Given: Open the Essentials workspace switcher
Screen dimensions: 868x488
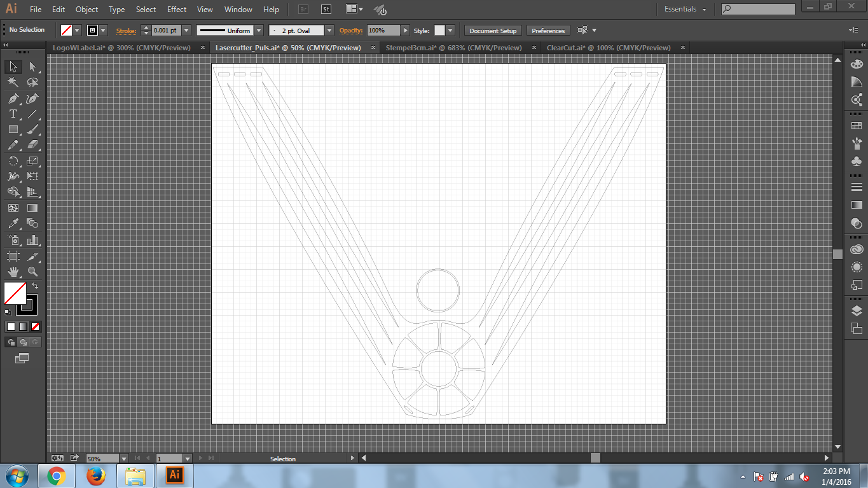Looking at the screenshot, I should (x=685, y=10).
